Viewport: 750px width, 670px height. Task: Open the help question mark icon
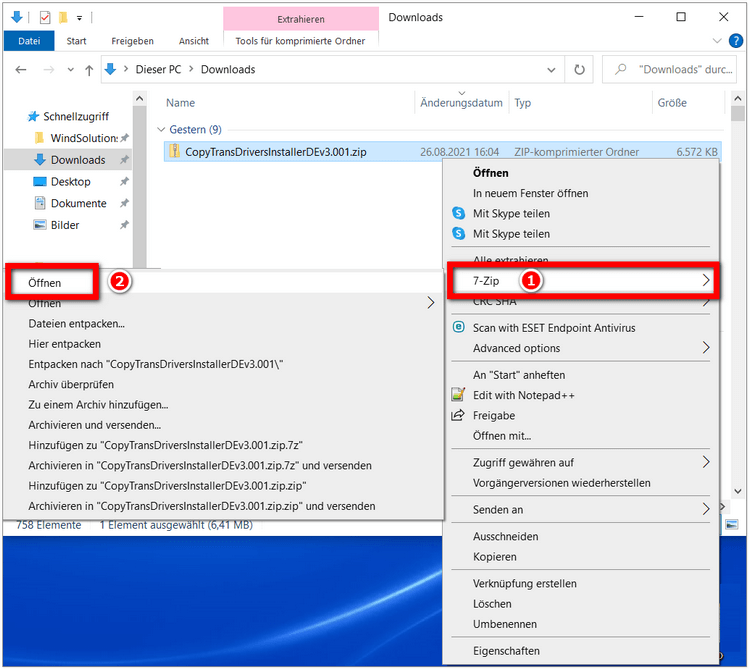pyautogui.click(x=736, y=41)
